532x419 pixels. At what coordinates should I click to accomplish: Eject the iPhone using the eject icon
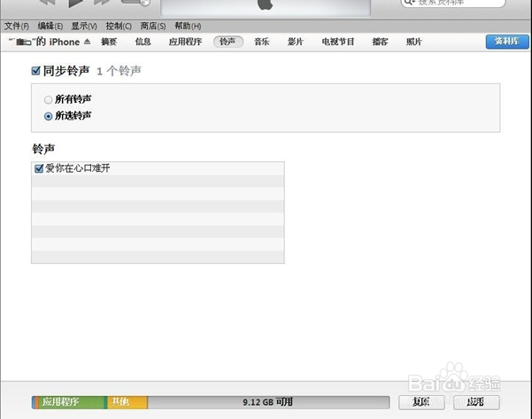click(x=88, y=42)
